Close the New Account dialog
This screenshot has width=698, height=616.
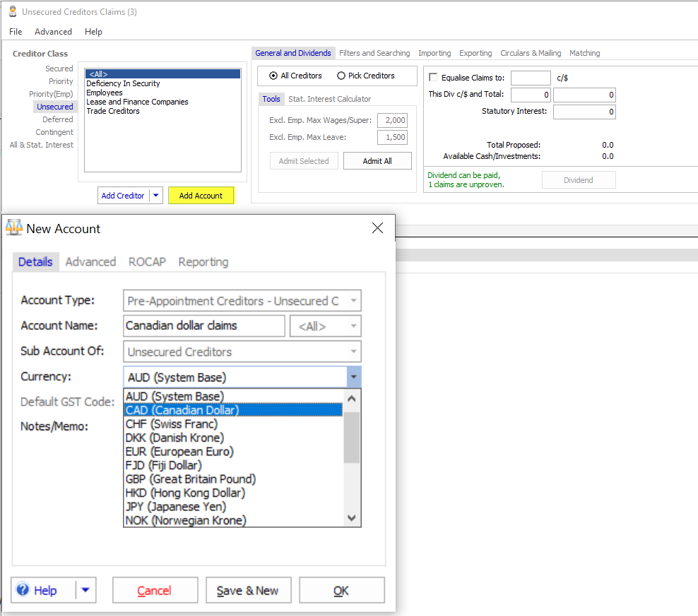377,228
